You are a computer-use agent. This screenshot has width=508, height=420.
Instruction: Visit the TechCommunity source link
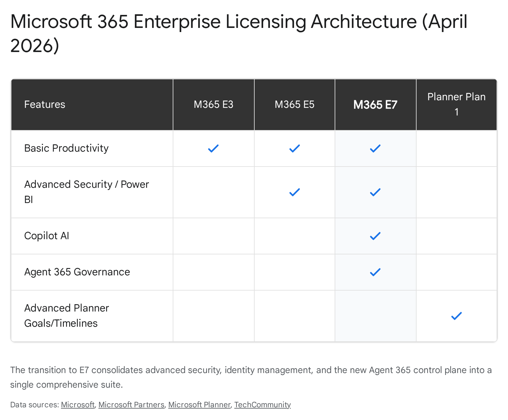coord(263,405)
